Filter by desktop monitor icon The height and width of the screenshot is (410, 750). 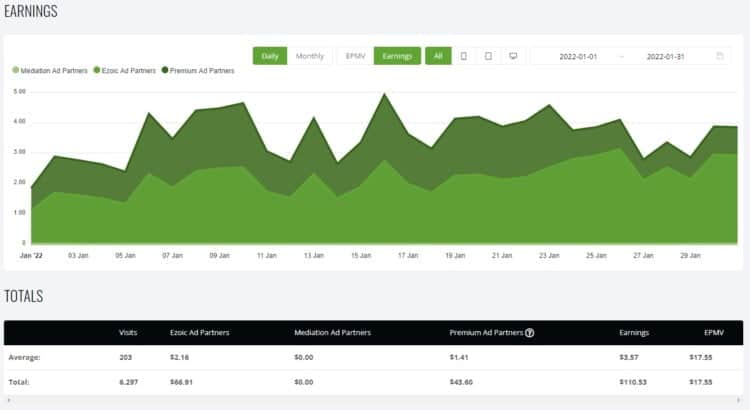[x=513, y=56]
